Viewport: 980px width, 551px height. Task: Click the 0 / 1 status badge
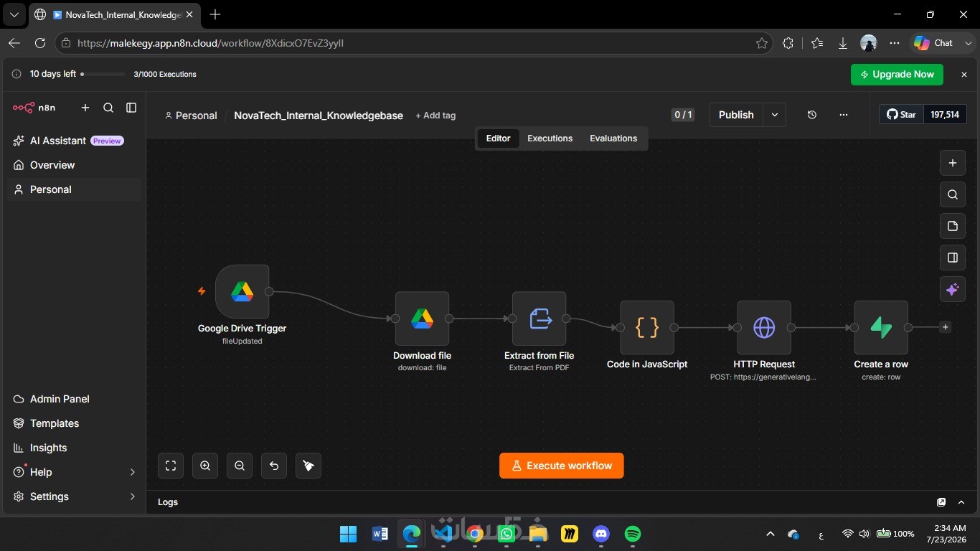(683, 115)
